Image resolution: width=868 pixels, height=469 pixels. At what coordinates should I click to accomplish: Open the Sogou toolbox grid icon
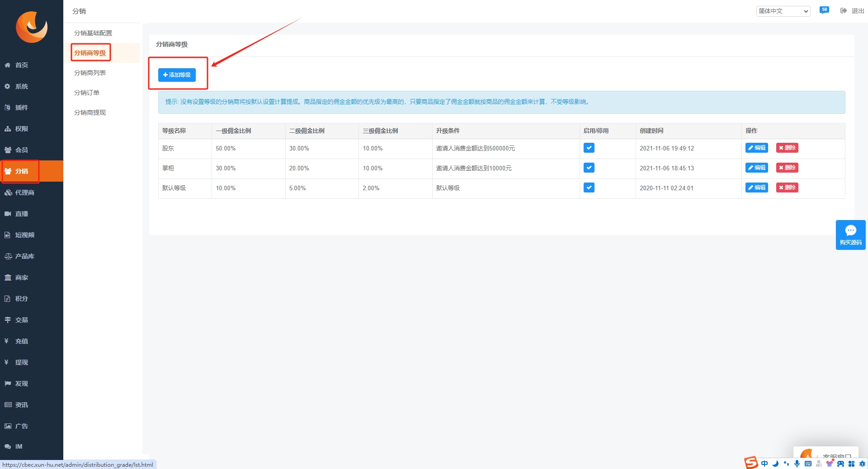point(851,464)
